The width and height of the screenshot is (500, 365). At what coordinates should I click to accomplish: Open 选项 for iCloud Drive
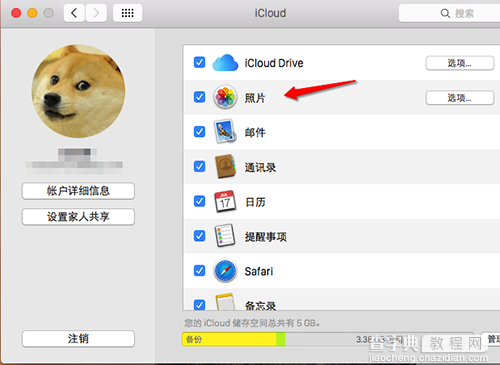[x=460, y=63]
